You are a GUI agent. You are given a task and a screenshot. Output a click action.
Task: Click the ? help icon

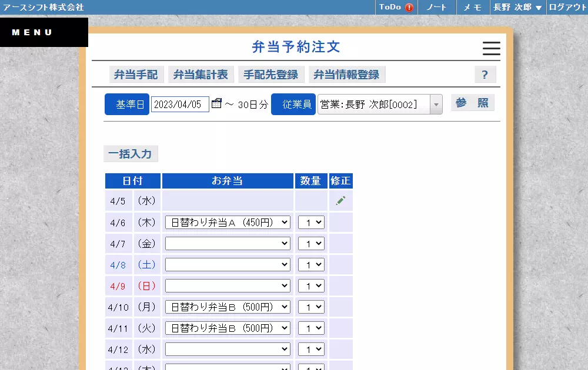pyautogui.click(x=486, y=74)
